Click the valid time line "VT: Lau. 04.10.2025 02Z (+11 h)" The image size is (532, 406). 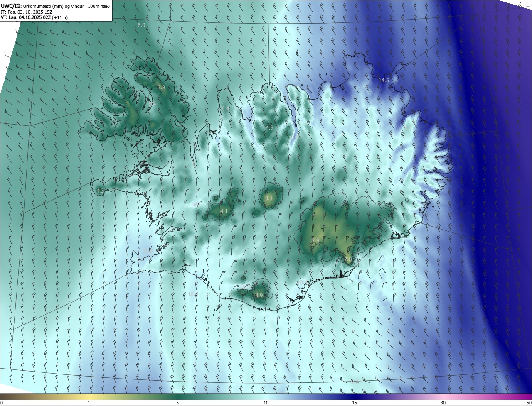(x=34, y=17)
